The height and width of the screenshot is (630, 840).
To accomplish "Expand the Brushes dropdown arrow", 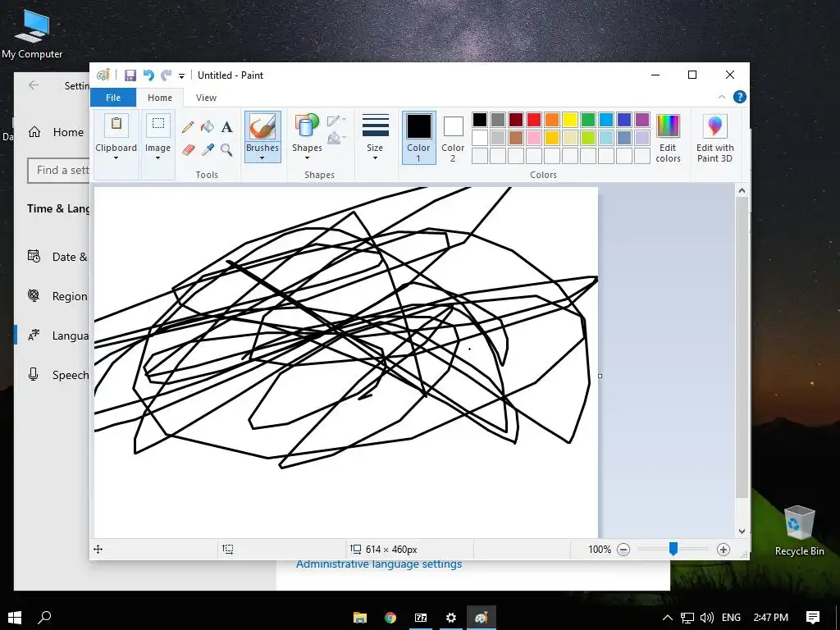I will coord(262,158).
